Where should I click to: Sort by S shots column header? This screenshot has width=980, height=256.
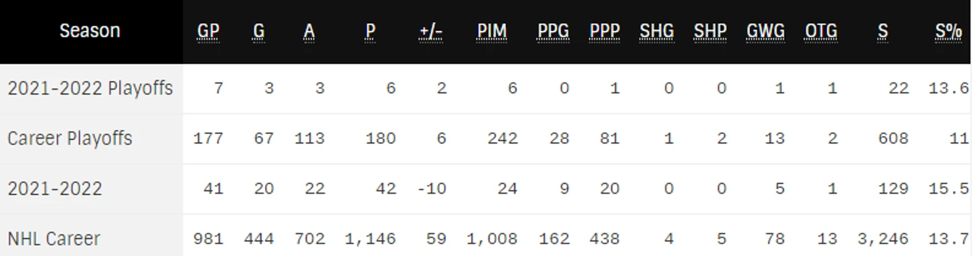[883, 31]
